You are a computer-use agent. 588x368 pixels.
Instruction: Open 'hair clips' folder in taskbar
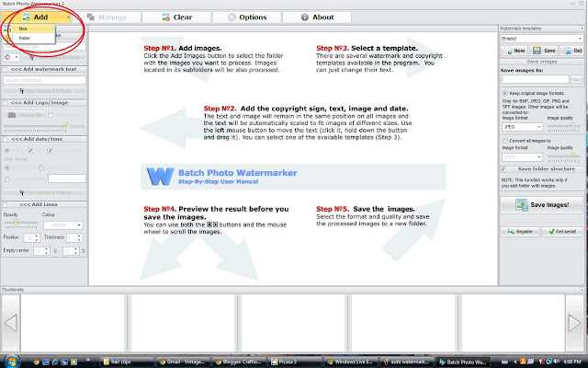(x=127, y=362)
